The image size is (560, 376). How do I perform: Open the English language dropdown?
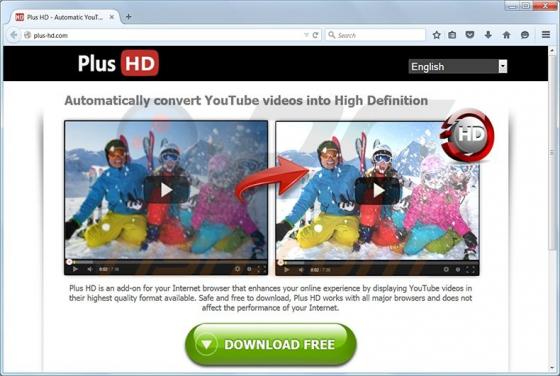point(458,66)
